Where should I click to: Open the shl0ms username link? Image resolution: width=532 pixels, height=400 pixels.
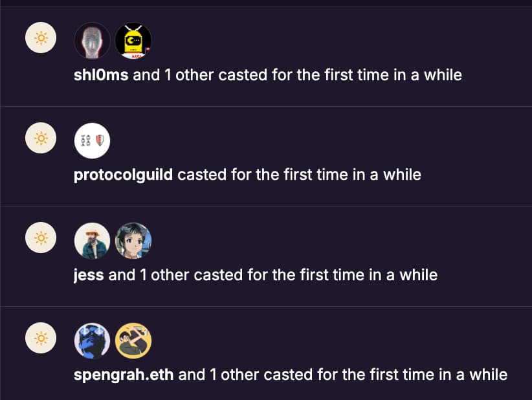pyautogui.click(x=102, y=75)
